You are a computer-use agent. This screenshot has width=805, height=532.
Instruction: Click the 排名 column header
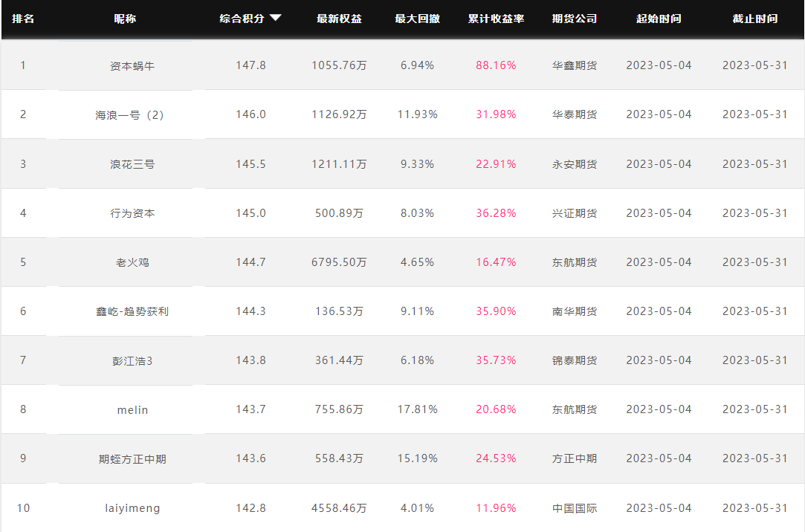coord(23,19)
